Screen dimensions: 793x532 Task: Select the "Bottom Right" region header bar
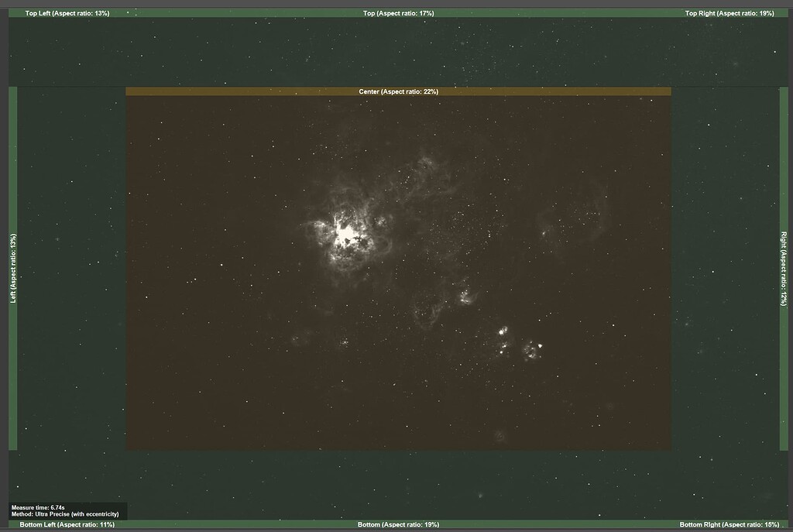pos(729,523)
